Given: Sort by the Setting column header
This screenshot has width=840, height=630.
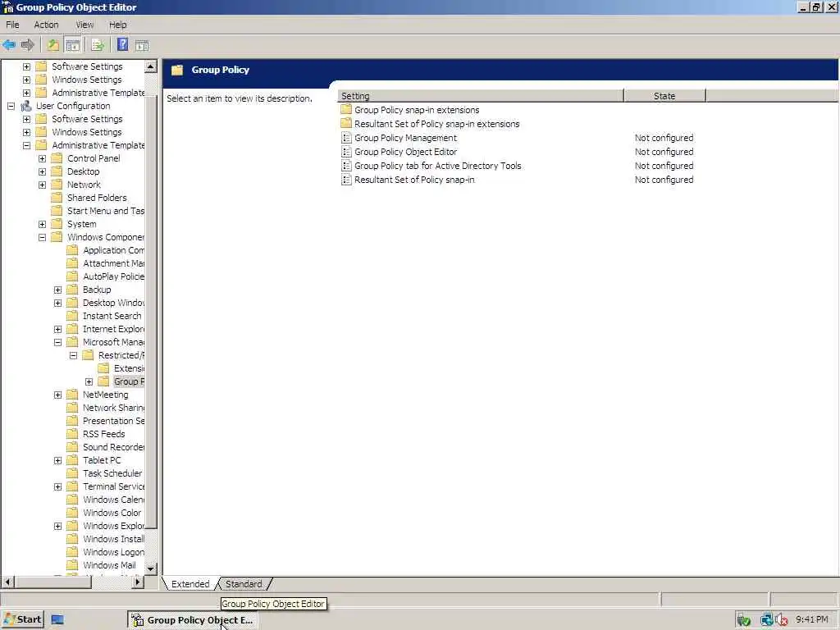Looking at the screenshot, I should 481,96.
